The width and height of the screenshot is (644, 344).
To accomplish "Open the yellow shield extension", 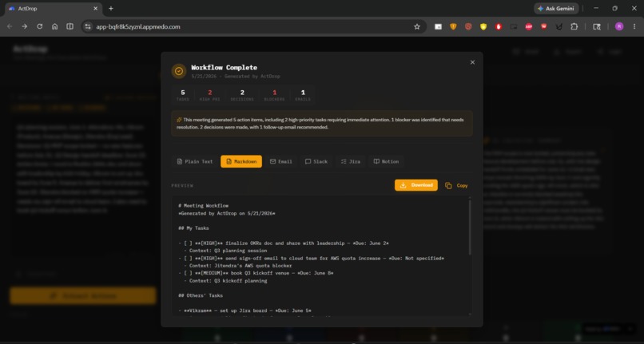I will [483, 26].
